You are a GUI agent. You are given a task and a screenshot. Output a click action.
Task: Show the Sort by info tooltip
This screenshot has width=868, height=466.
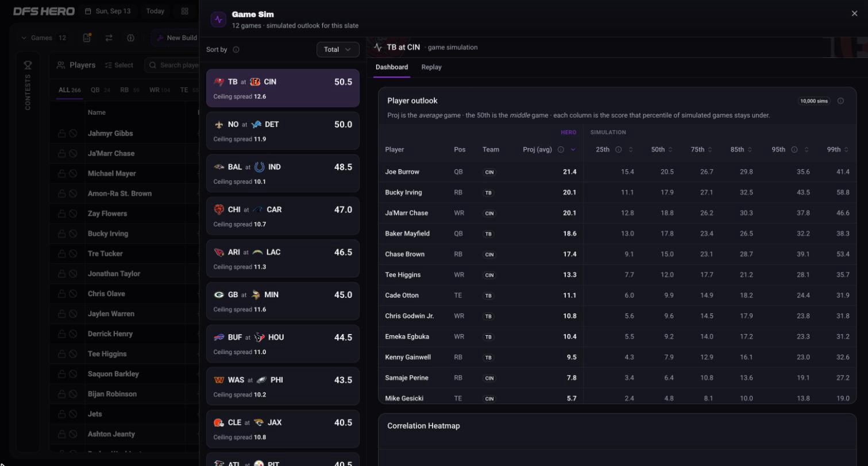pos(236,50)
